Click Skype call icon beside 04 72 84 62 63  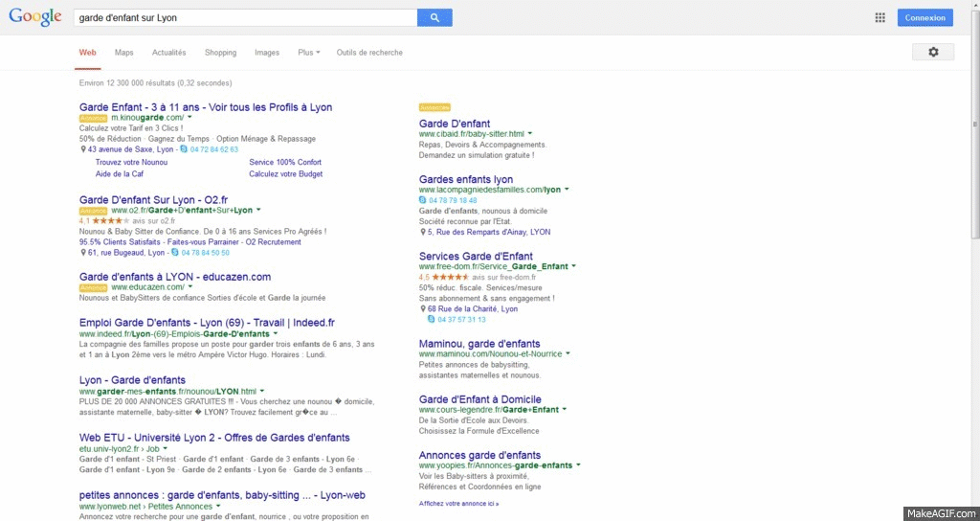click(x=185, y=149)
